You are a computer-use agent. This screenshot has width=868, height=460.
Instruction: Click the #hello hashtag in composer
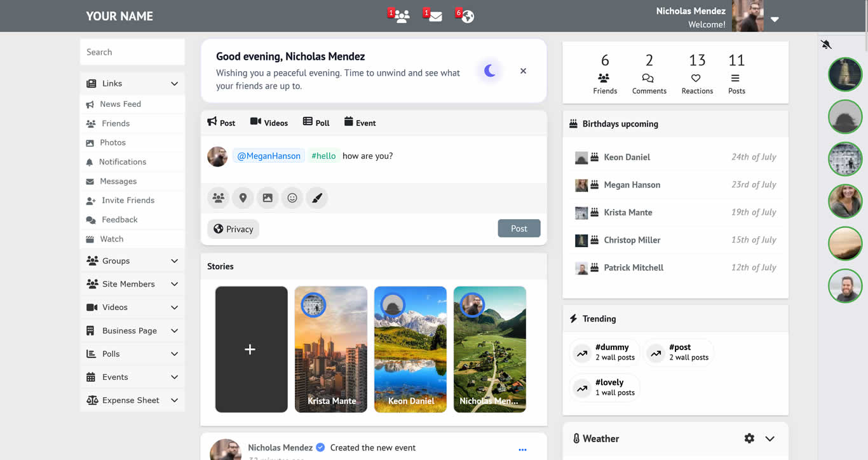323,156
